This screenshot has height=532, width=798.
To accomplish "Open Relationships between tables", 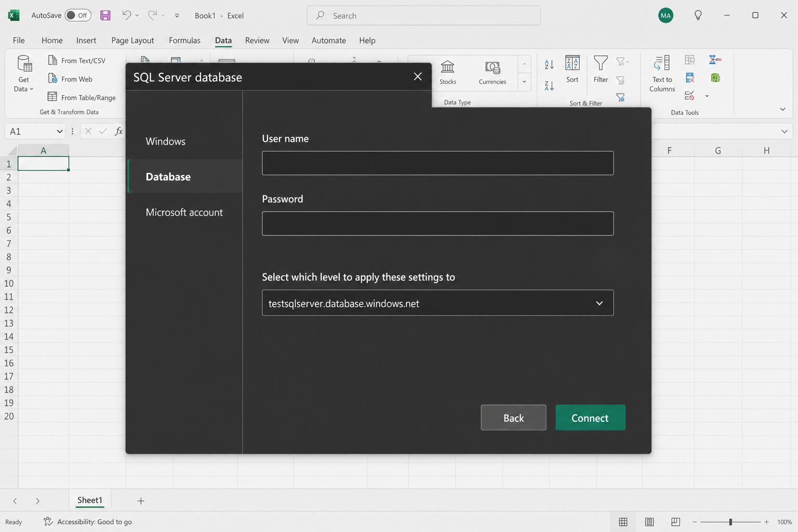I will tap(715, 60).
